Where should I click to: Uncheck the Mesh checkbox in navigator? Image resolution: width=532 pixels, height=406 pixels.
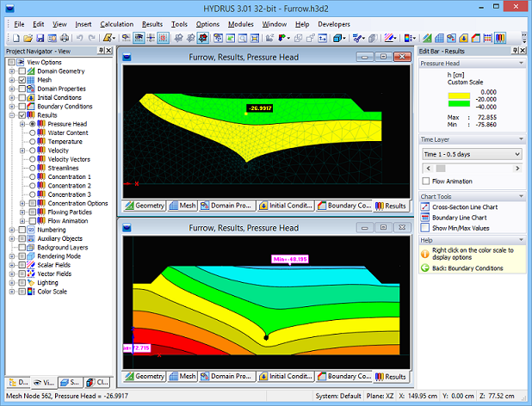tap(22, 80)
